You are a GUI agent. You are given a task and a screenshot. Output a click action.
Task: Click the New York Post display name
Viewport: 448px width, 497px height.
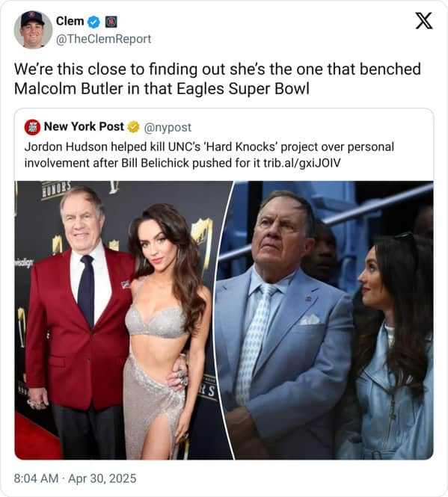(84, 126)
